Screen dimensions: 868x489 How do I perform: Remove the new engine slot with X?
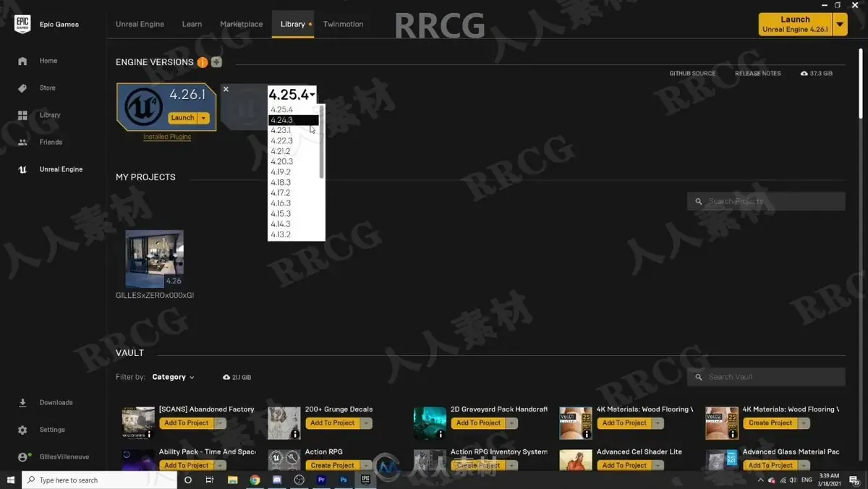pyautogui.click(x=226, y=89)
